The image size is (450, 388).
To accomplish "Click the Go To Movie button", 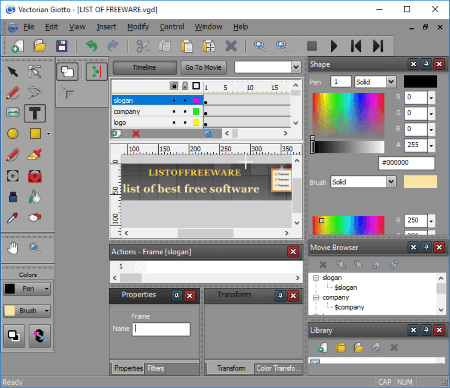I will pyautogui.click(x=203, y=67).
